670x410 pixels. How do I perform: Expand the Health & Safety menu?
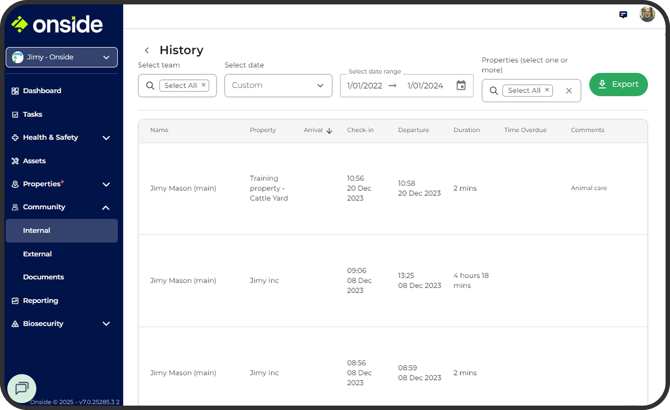tap(106, 138)
